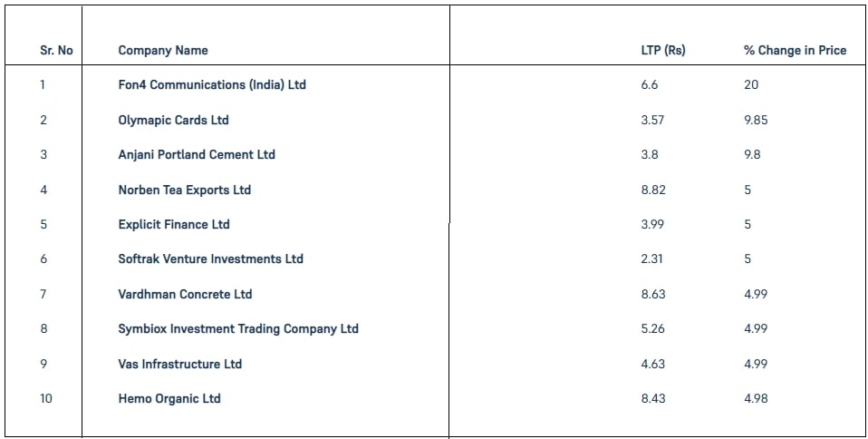Open Symbiox Investment Trading Company Ltd
The image size is (868, 439).
(238, 328)
